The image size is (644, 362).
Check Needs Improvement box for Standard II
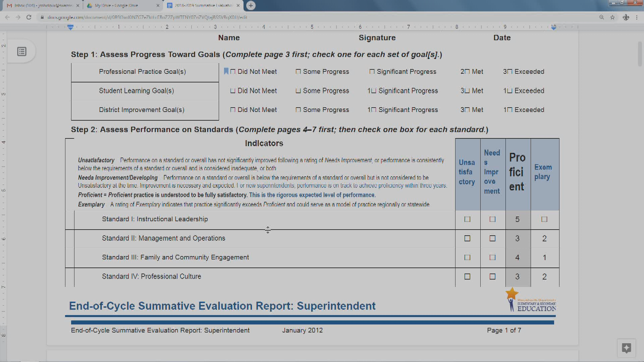492,238
